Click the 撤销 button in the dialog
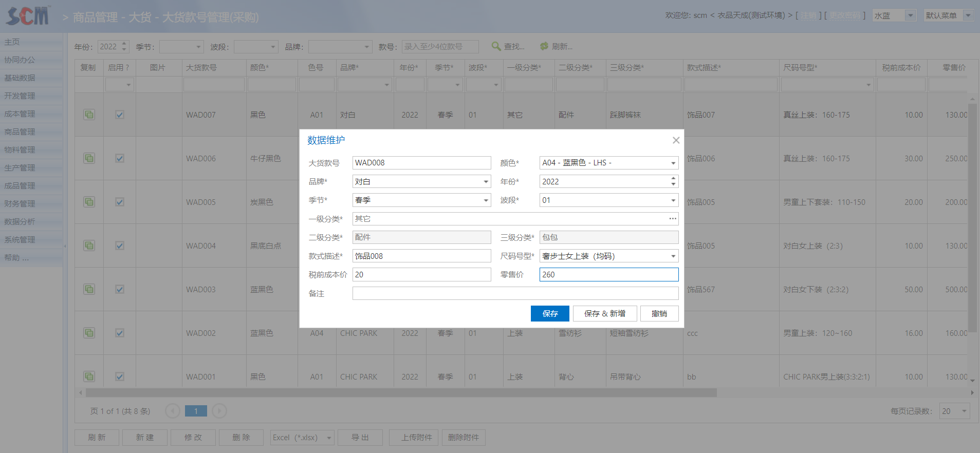 659,313
